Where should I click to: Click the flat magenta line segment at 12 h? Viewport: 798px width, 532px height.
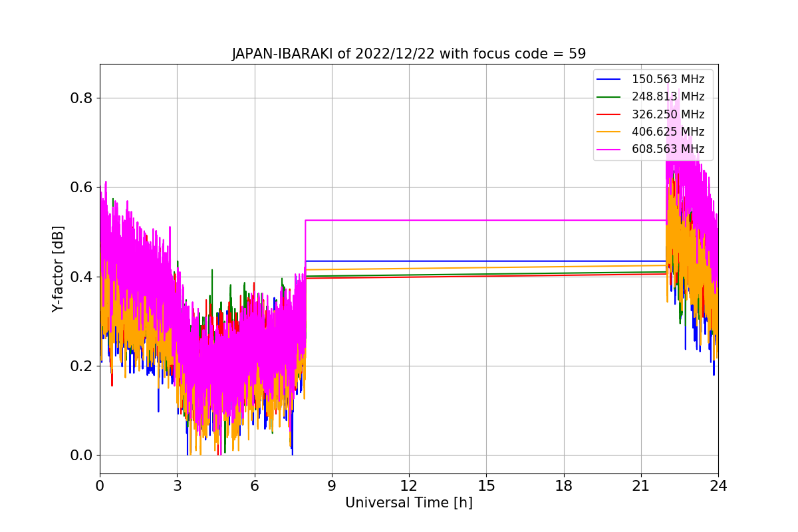408,220
